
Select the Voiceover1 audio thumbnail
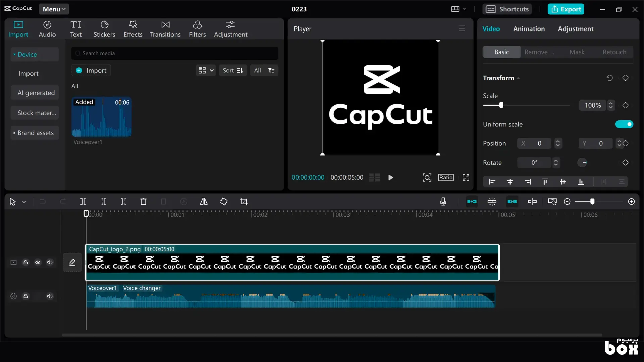(x=102, y=117)
